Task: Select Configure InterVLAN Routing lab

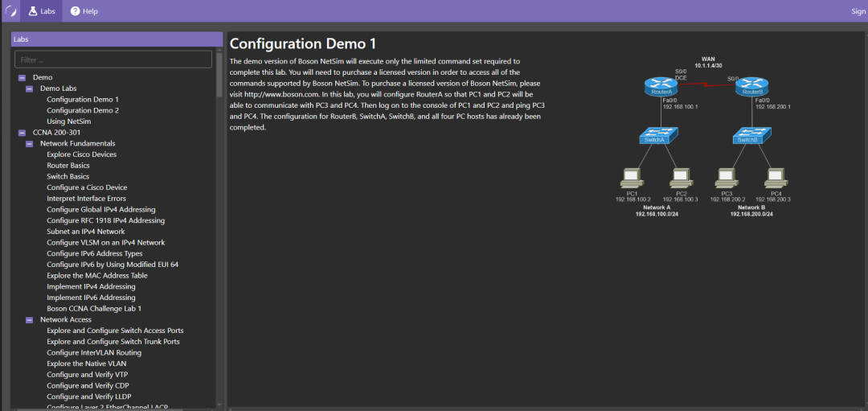Action: (94, 352)
